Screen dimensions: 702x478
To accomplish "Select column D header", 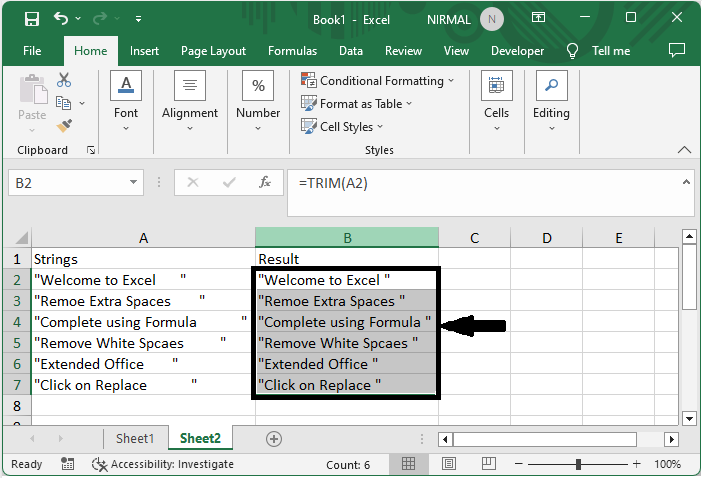I will click(547, 238).
